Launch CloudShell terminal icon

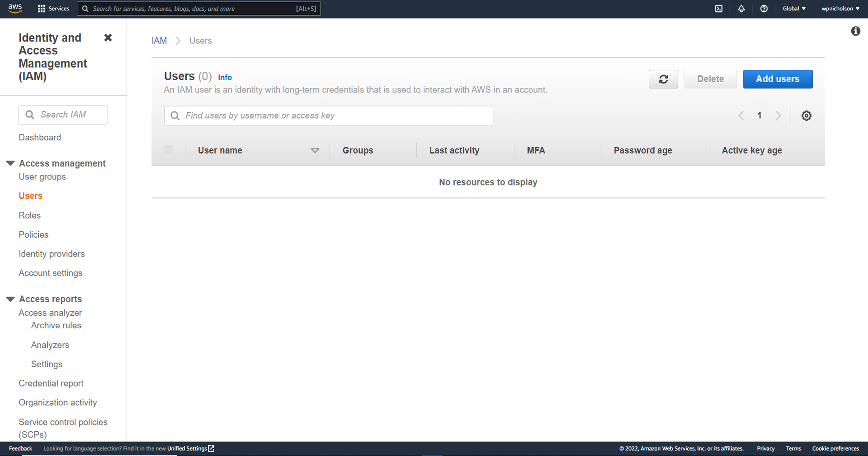tap(719, 9)
